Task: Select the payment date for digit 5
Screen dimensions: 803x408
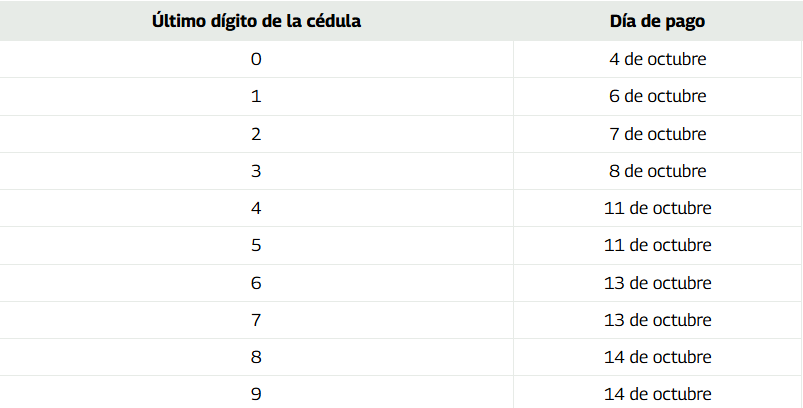Action: pos(657,245)
